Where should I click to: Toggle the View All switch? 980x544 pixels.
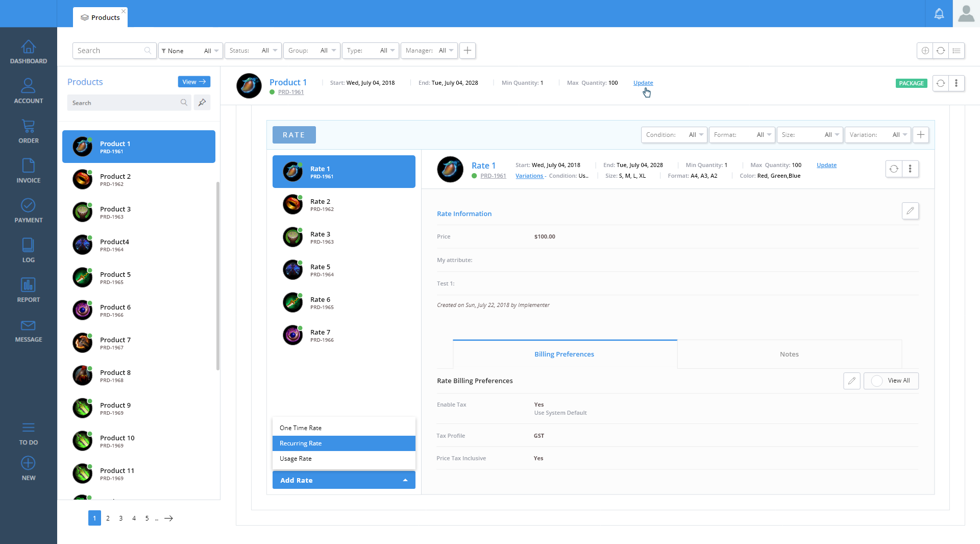[877, 381]
